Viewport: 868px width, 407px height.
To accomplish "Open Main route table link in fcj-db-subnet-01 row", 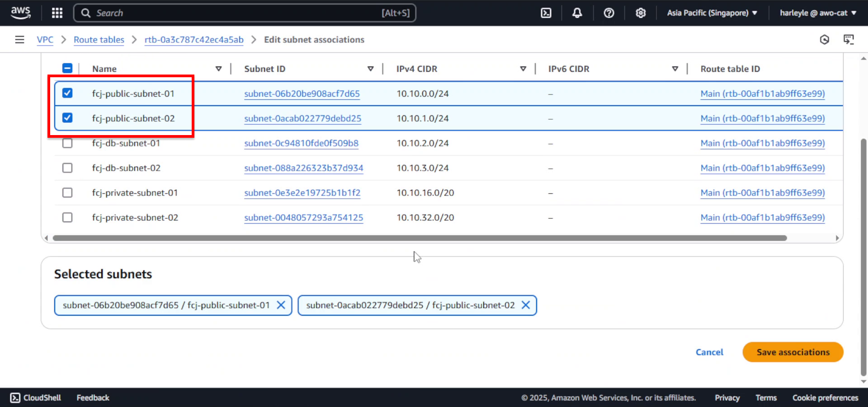I will [x=763, y=144].
